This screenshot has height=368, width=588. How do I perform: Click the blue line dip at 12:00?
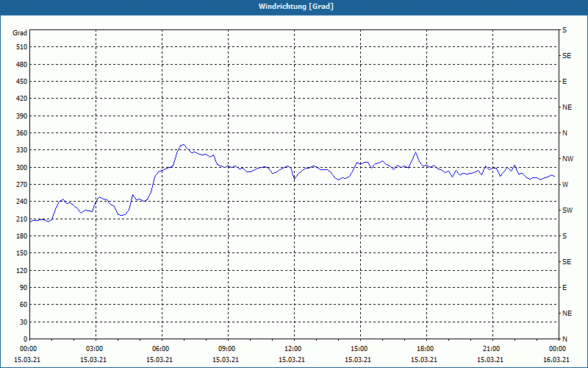295,180
